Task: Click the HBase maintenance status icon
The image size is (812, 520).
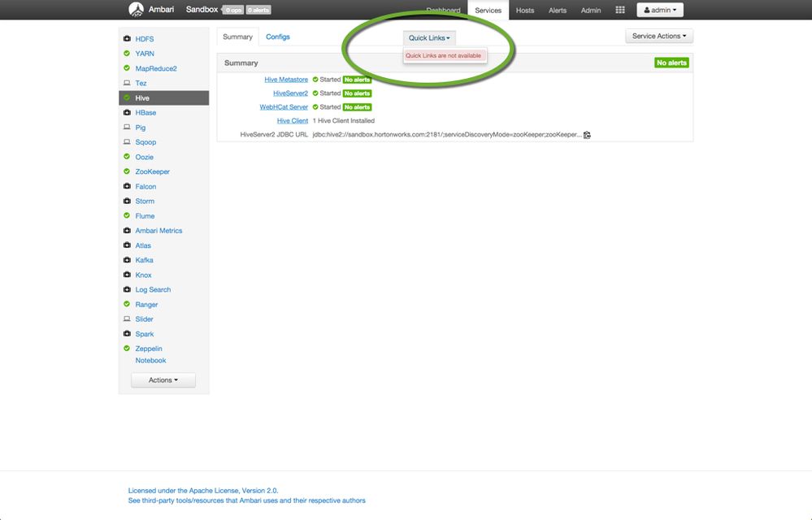Action: pos(127,112)
